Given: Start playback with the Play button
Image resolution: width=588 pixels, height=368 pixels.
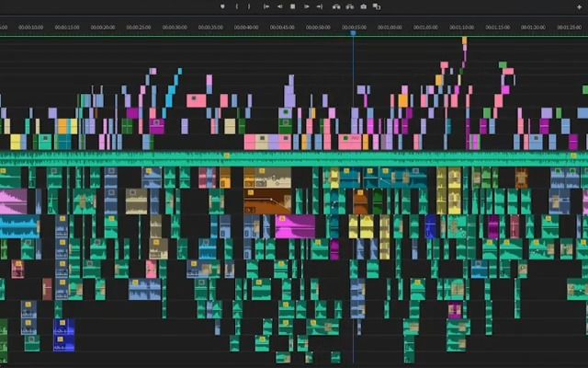Looking at the screenshot, I should [x=306, y=6].
